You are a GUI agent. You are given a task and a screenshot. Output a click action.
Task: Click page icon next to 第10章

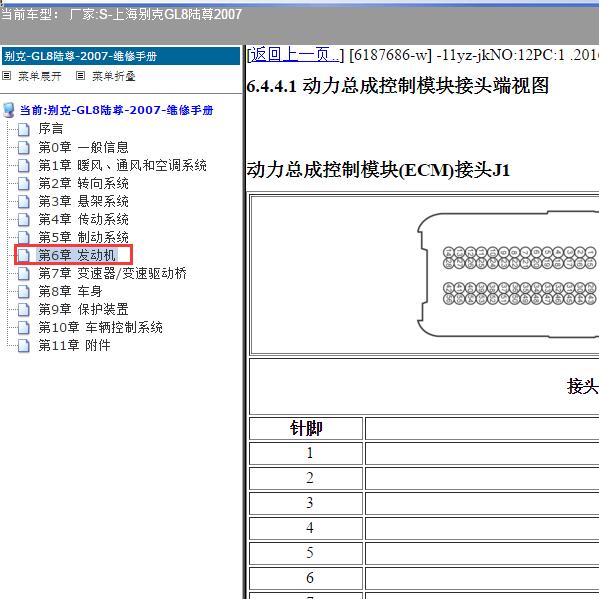[24, 328]
